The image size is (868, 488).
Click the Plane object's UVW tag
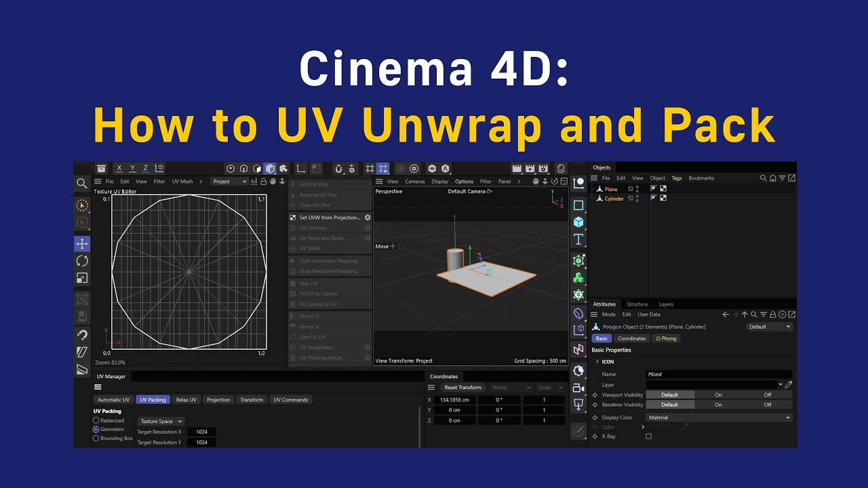click(x=663, y=189)
